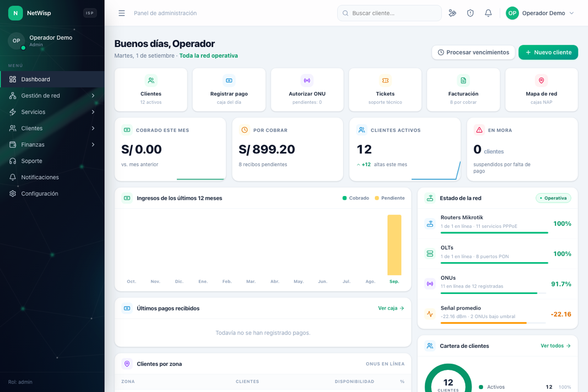The image size is (588, 392).
Task: Open the Mapa de red pin icon
Action: 541,80
